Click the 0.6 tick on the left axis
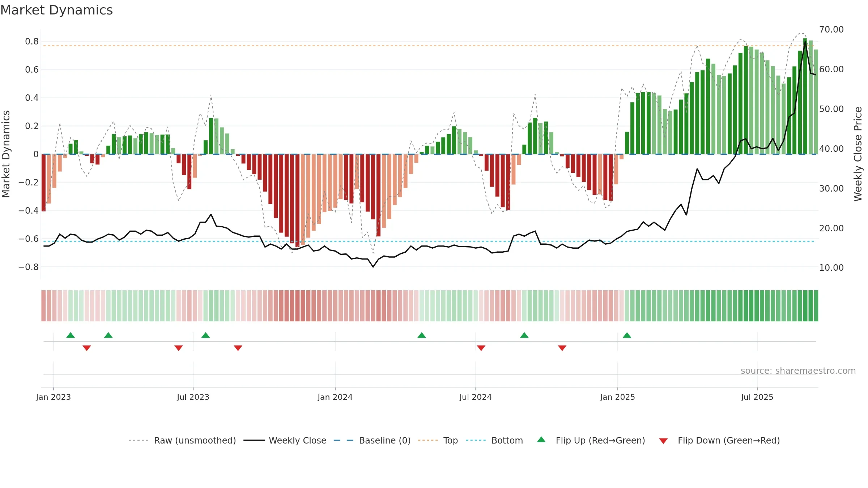The image size is (868, 488). (x=32, y=70)
